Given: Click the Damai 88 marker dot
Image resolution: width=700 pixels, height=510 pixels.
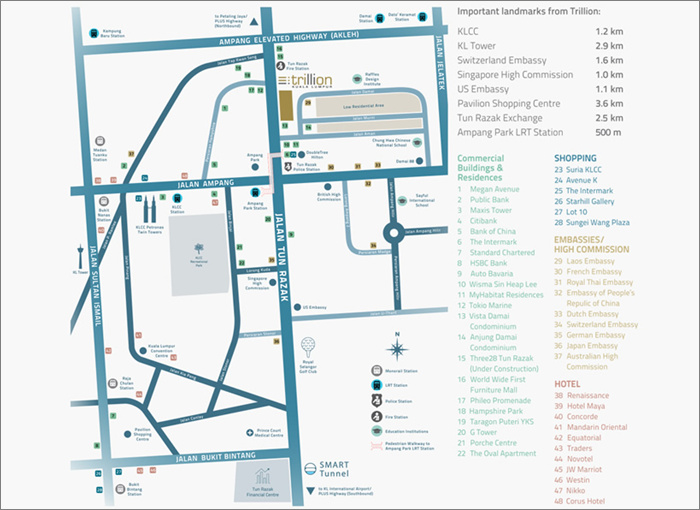Looking at the screenshot, I should tap(420, 161).
